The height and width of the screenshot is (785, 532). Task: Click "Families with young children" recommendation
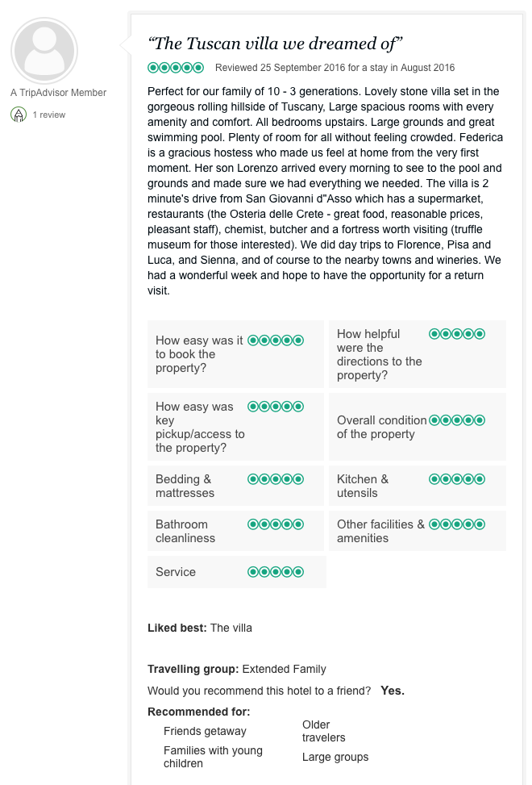point(213,757)
